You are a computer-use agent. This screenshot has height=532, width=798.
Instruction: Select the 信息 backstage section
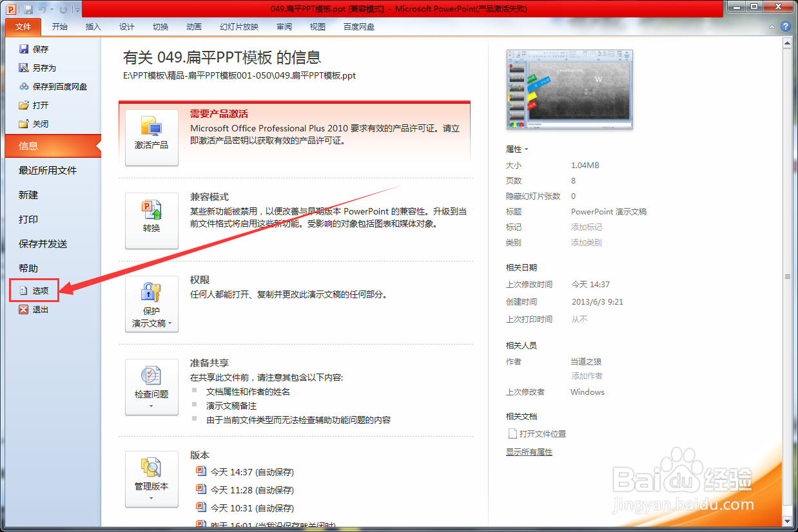click(53, 146)
